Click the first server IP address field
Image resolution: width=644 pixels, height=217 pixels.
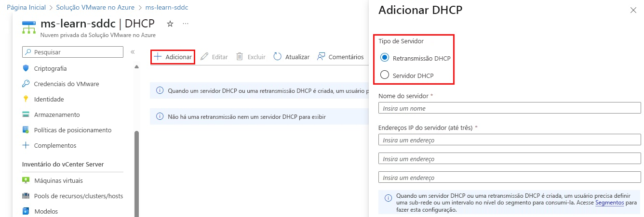pos(510,140)
